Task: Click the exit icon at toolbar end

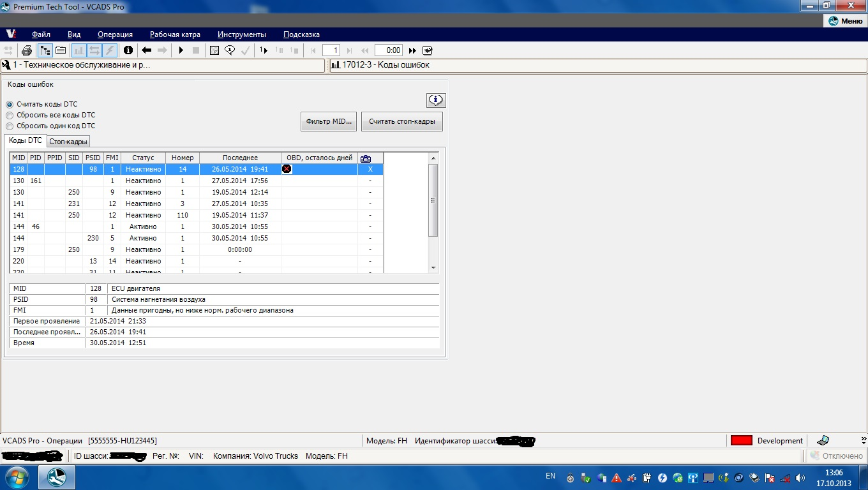Action: point(427,50)
